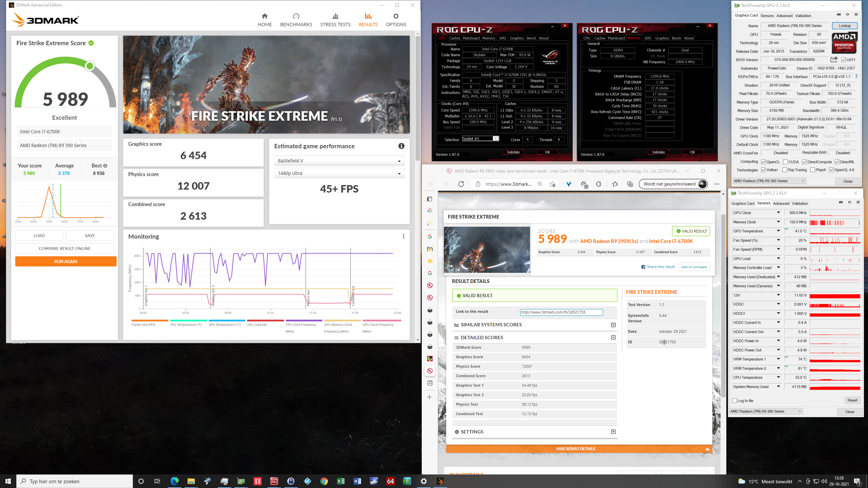Click the result link URL field
This screenshot has height=488, width=868.
[x=561, y=312]
